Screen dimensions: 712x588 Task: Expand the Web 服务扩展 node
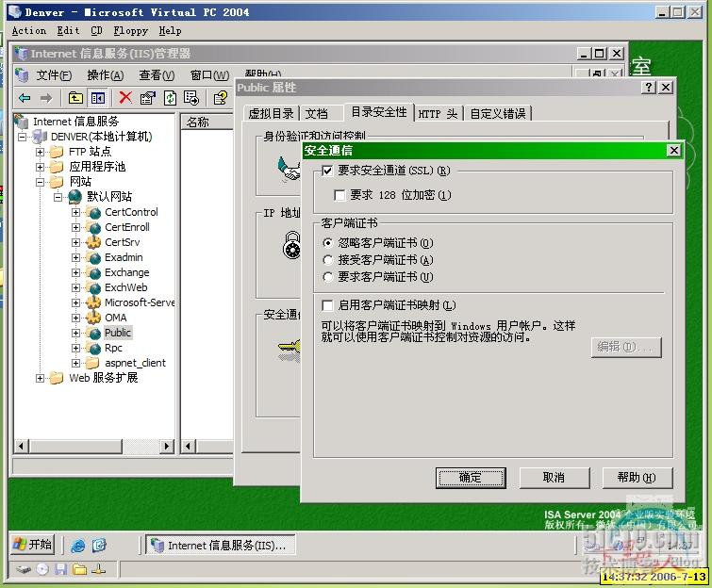click(40, 378)
